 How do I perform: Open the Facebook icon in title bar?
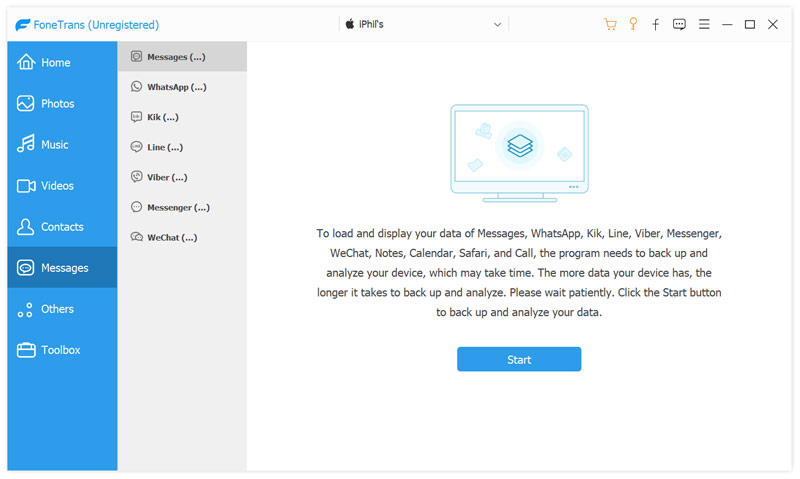[656, 24]
